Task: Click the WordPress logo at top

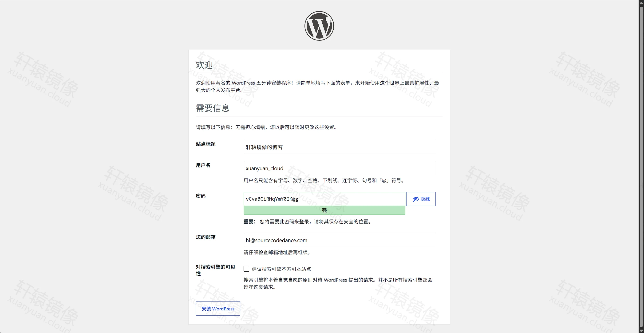Action: [319, 26]
